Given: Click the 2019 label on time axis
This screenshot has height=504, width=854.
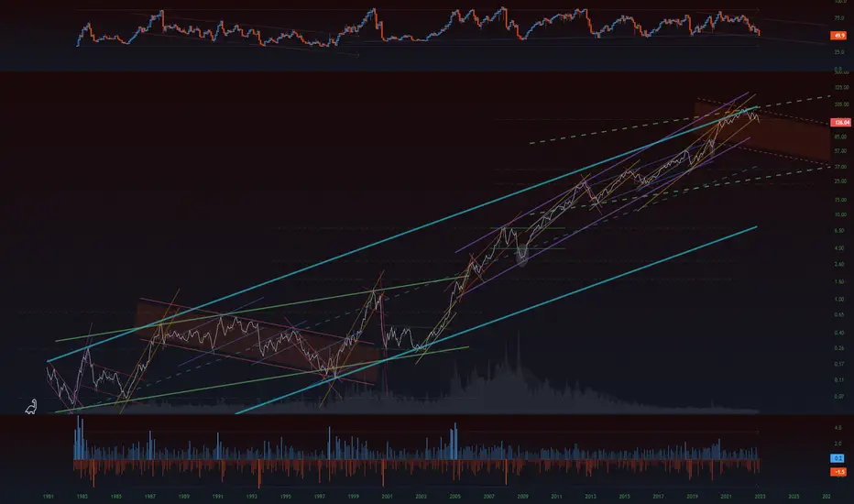Looking at the screenshot, I should tap(692, 497).
